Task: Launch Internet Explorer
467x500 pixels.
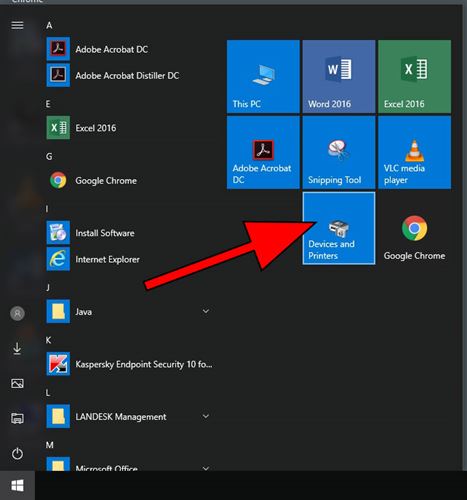Action: (x=130, y=259)
